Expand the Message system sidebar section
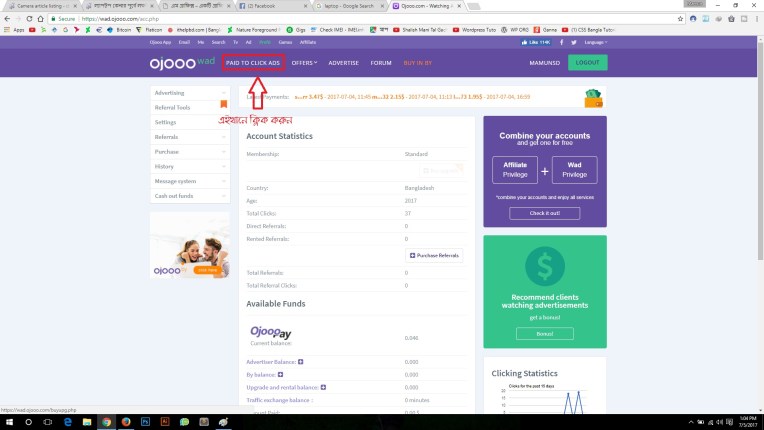This screenshot has width=764, height=430. (x=189, y=181)
